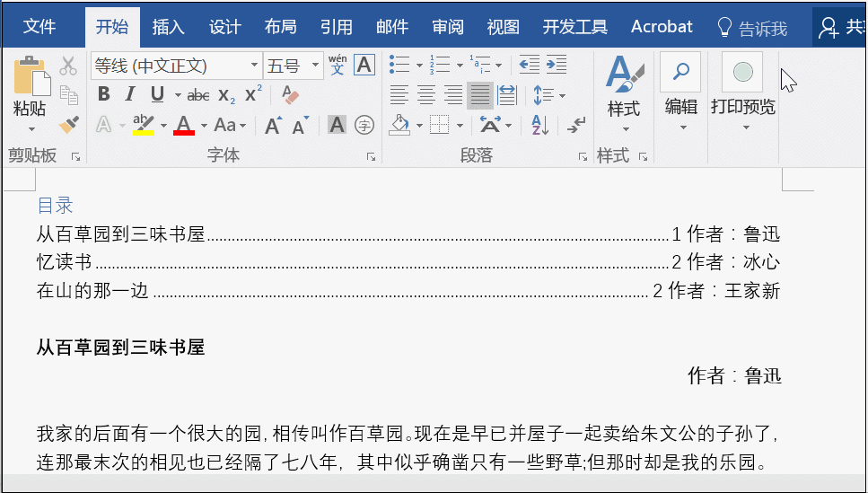Click the Increase Indent icon

click(x=557, y=65)
